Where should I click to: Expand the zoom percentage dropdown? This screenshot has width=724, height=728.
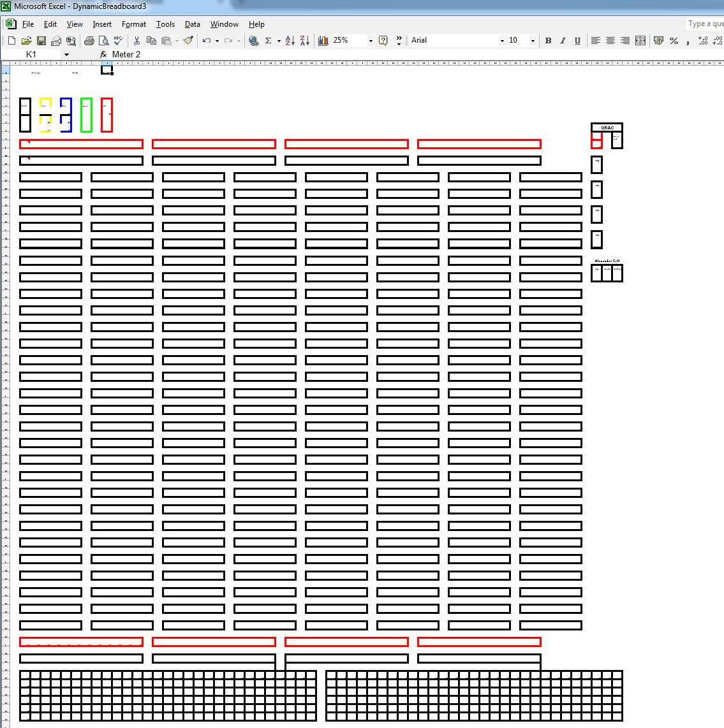(x=370, y=41)
